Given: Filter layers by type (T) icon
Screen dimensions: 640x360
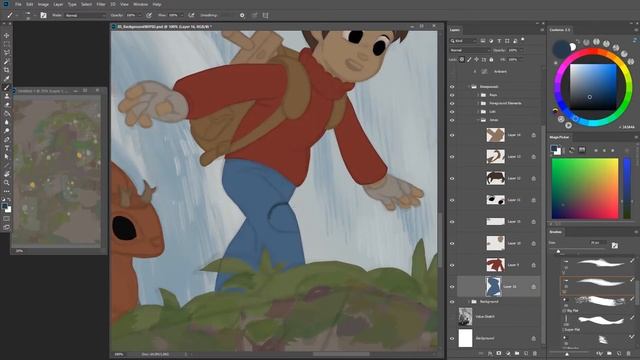Looking at the screenshot, I should point(499,41).
